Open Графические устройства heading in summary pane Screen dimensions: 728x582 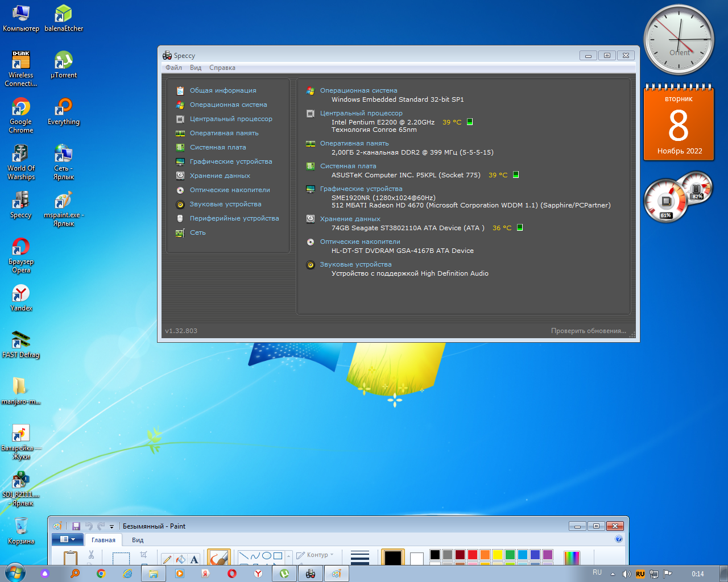(361, 189)
